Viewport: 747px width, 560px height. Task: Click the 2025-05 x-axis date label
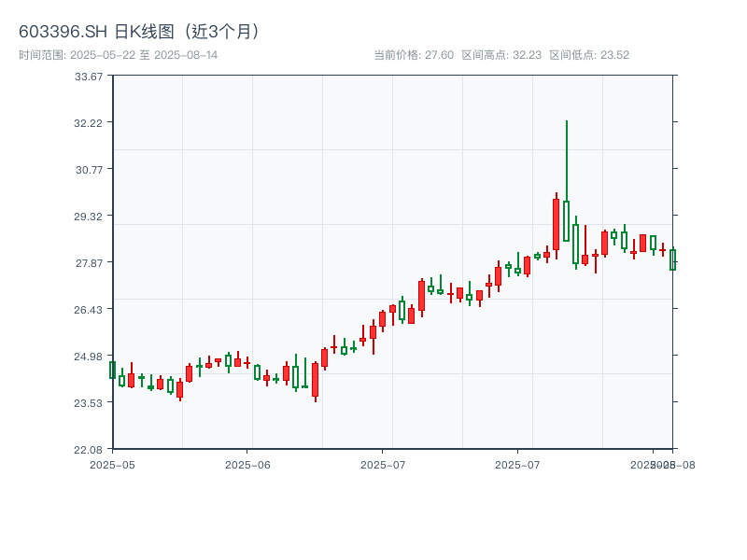coord(112,464)
